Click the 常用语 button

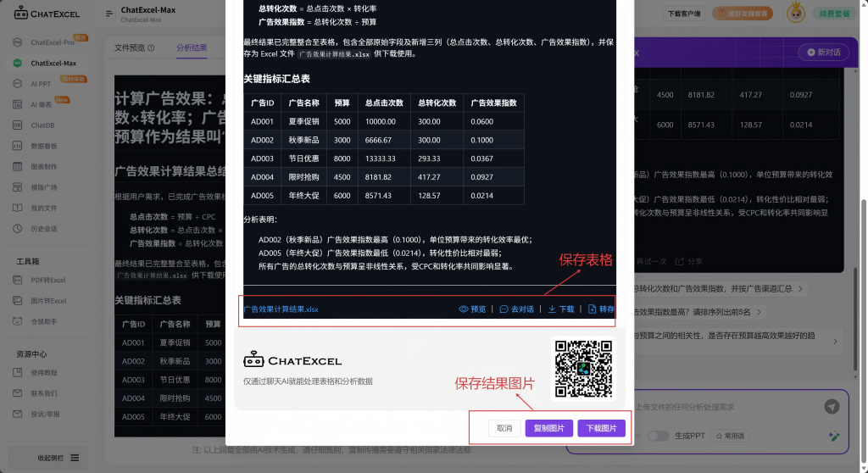point(730,436)
